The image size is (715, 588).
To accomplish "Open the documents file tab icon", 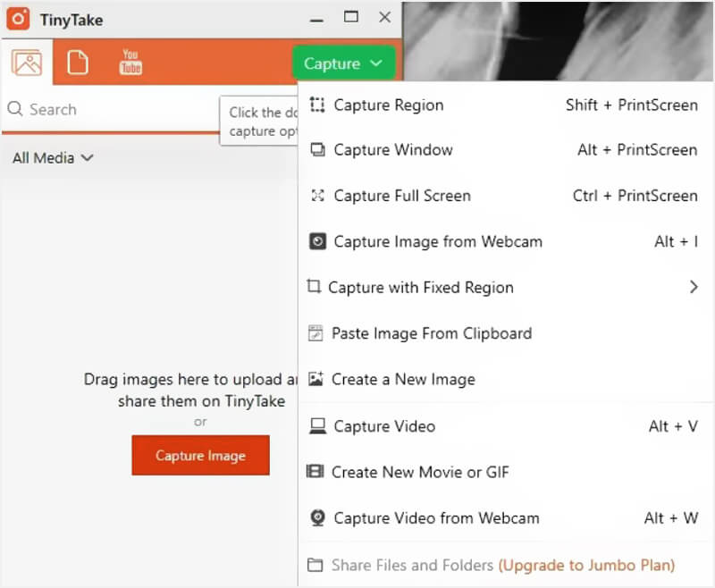I will click(x=78, y=63).
